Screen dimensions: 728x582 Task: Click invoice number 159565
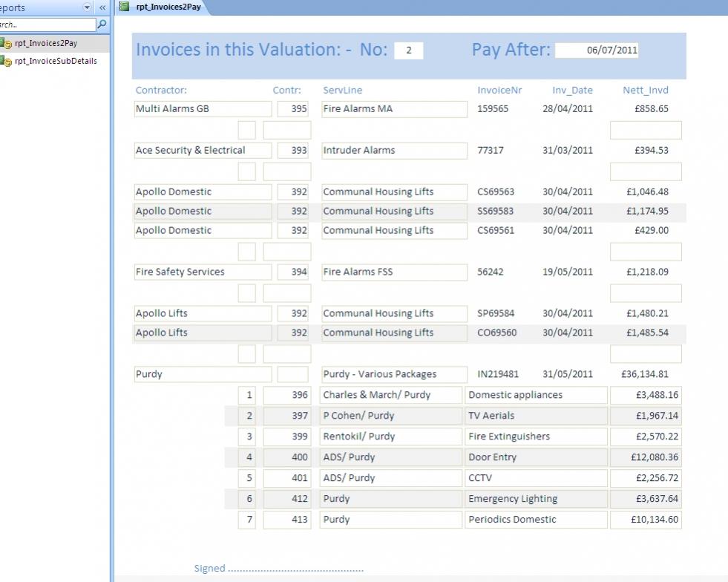click(x=493, y=108)
